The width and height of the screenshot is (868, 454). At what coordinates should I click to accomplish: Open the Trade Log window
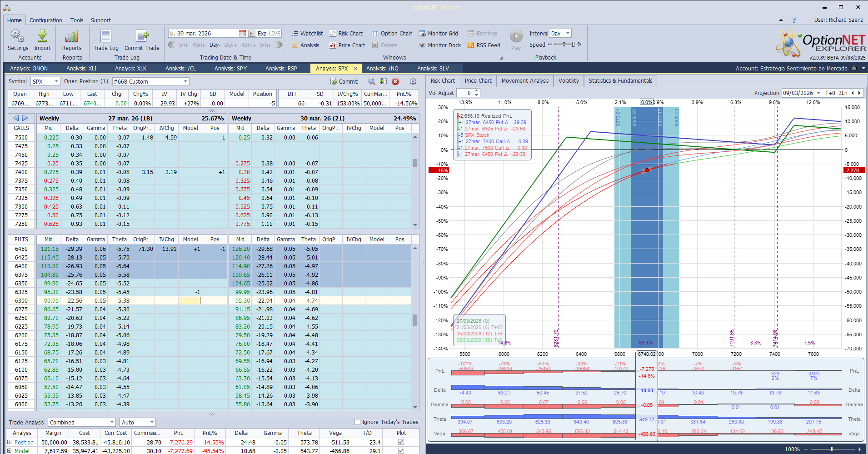click(106, 40)
